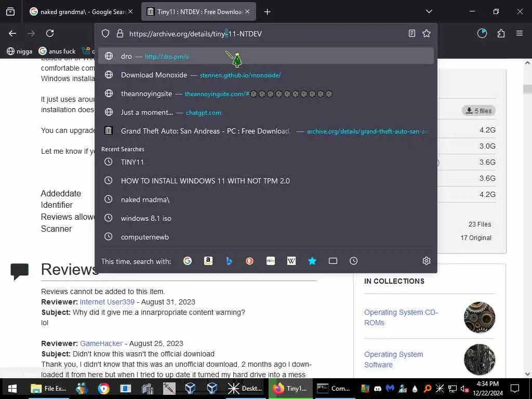
Task: Close the Tiny11 NTDEV tab
Action: point(247,12)
